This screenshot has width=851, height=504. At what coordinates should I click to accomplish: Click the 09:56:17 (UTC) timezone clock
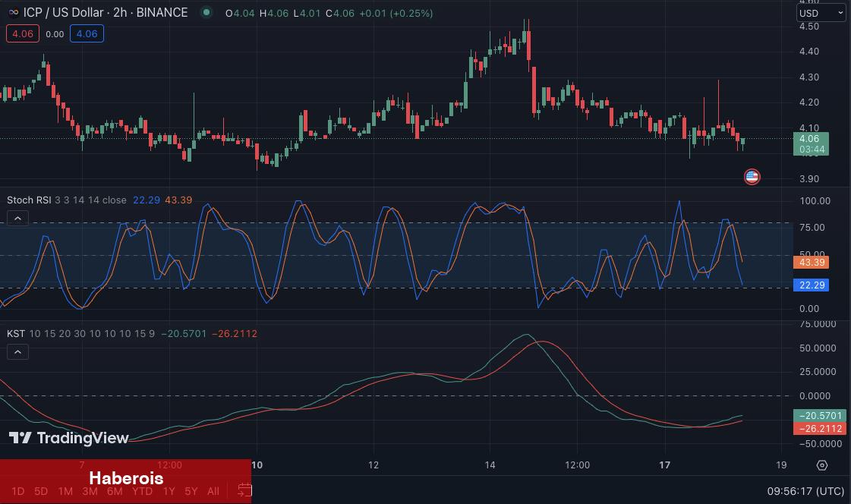(805, 491)
